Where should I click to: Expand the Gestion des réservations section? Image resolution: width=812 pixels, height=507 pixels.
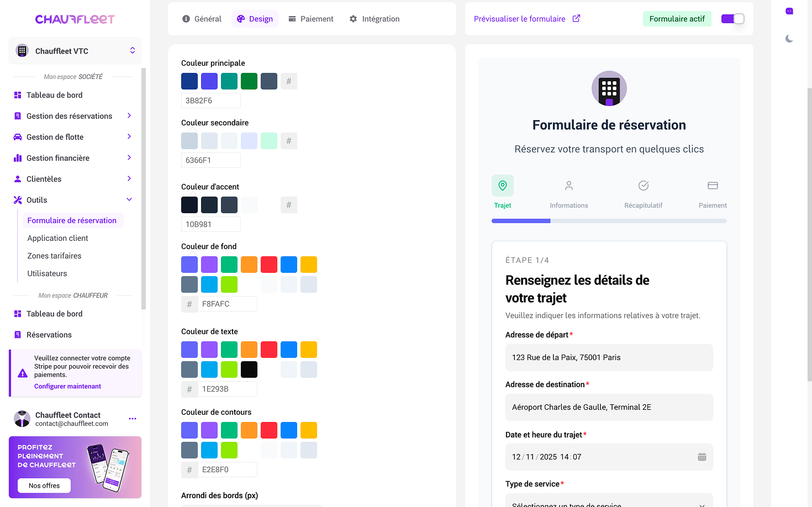pos(129,116)
